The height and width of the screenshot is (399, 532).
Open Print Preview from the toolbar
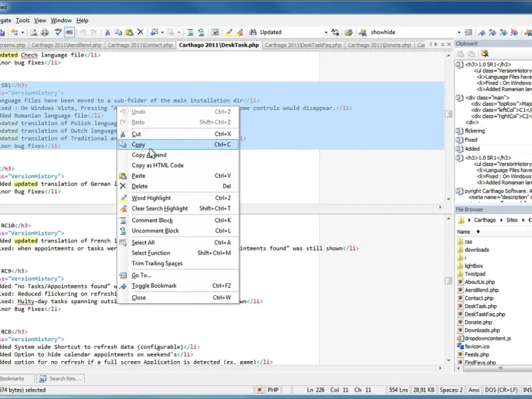34,32
